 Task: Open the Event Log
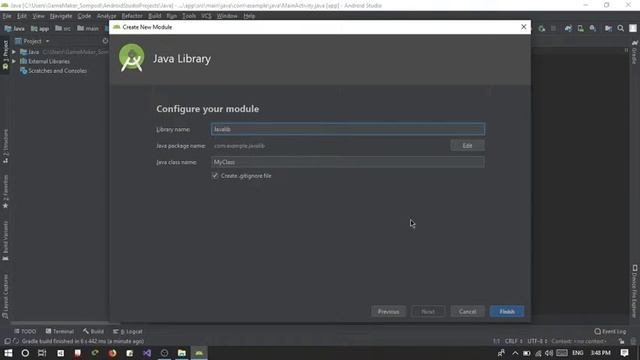[x=610, y=331]
